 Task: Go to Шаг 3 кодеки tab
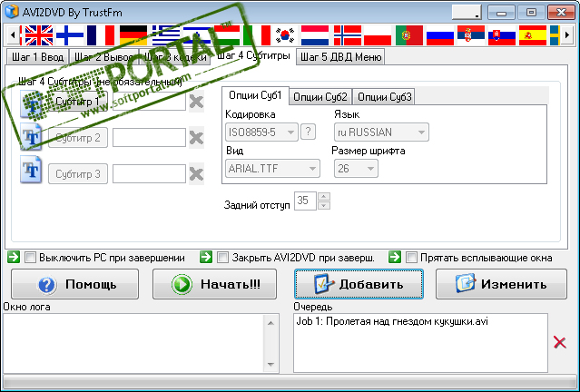click(x=175, y=57)
